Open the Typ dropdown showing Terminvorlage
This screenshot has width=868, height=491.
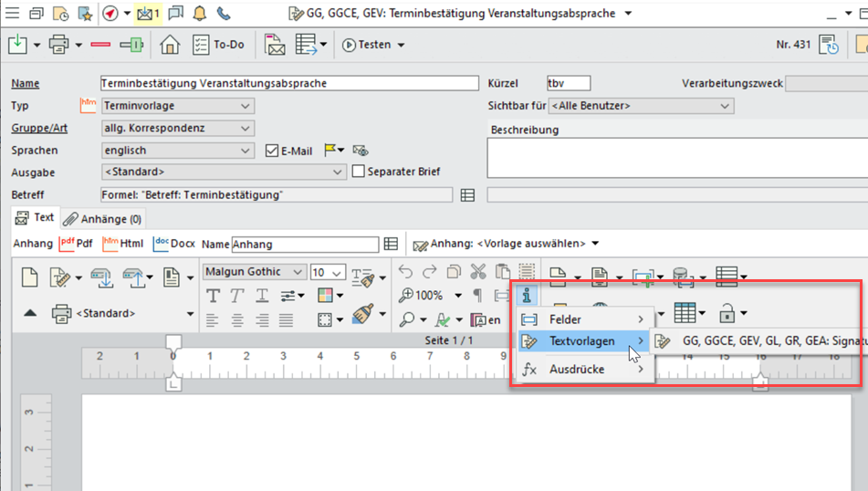coord(177,107)
